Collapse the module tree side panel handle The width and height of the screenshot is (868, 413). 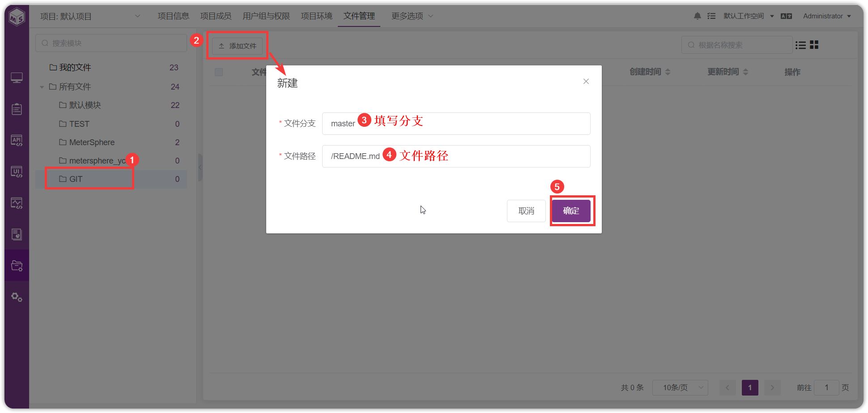200,168
